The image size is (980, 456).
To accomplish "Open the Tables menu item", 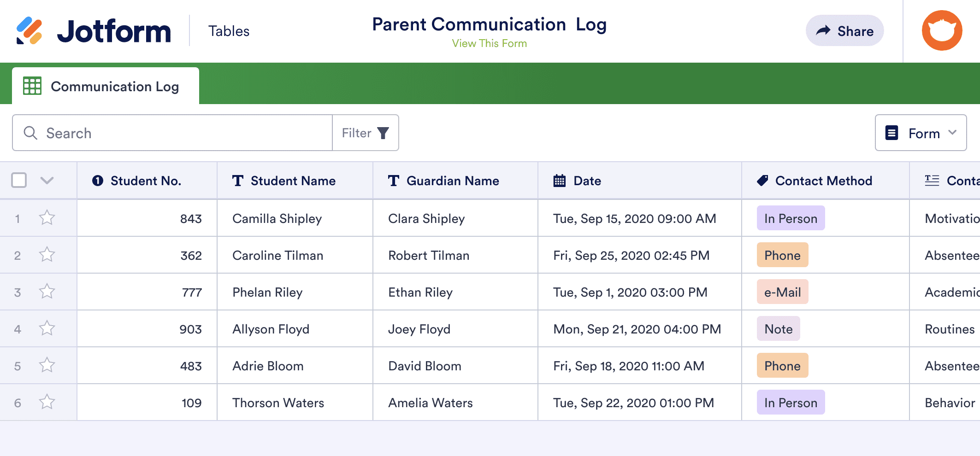I will coord(229,31).
